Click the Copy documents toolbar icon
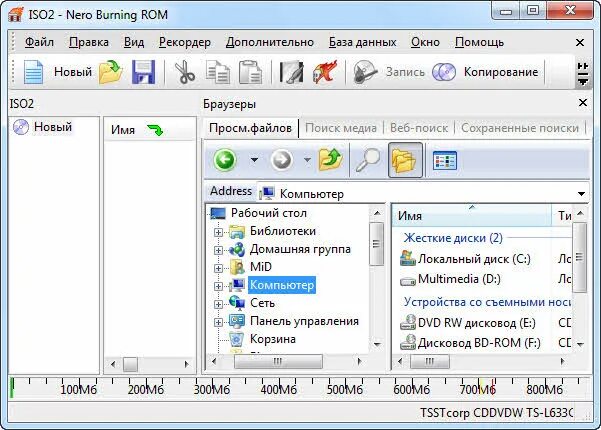 218,72
